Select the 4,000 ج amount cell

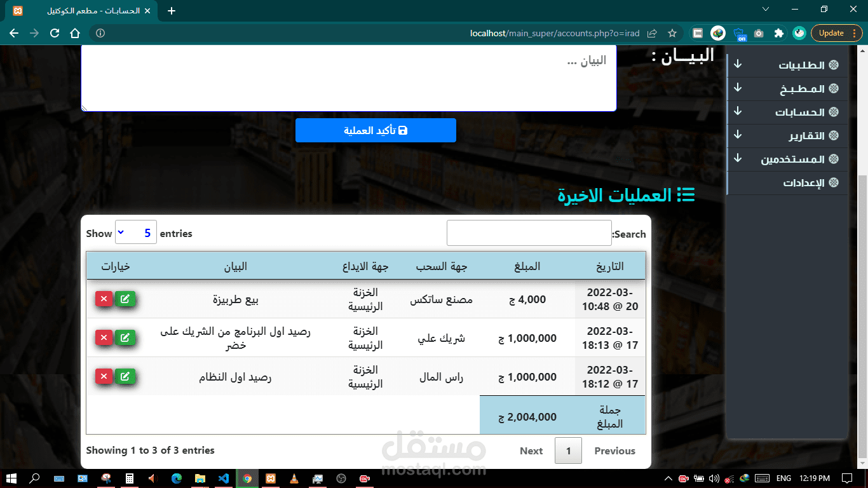(527, 299)
